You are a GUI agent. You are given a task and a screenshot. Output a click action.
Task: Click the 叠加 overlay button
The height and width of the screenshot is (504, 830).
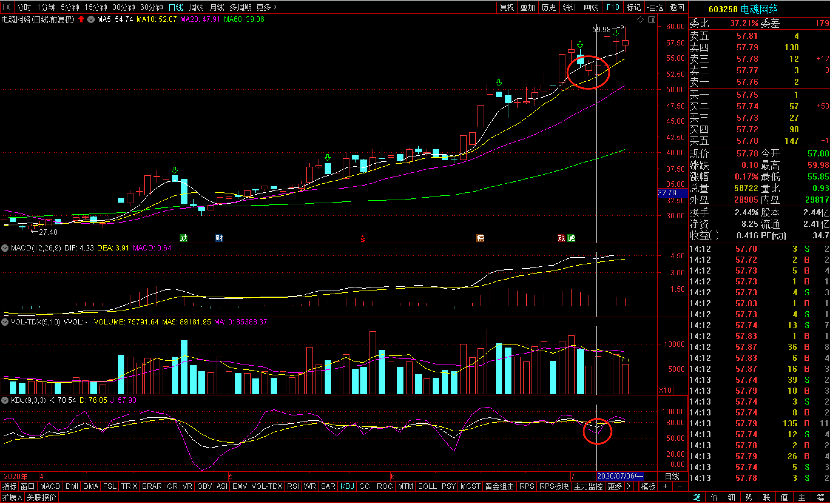pyautogui.click(x=527, y=7)
